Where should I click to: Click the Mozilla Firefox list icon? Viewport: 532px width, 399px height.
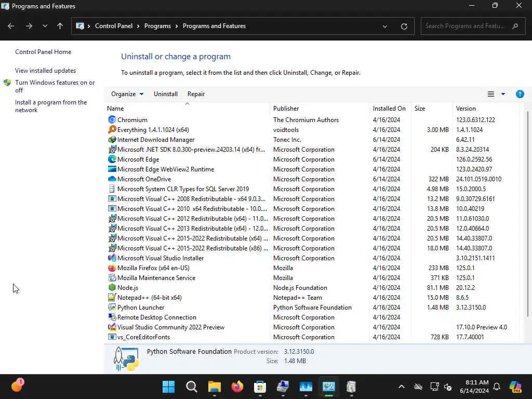112,268
